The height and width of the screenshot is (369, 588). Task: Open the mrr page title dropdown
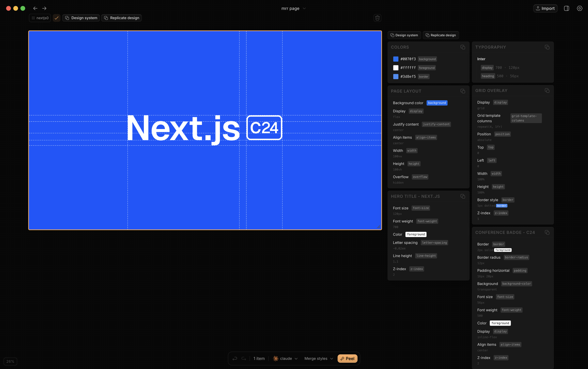293,8
